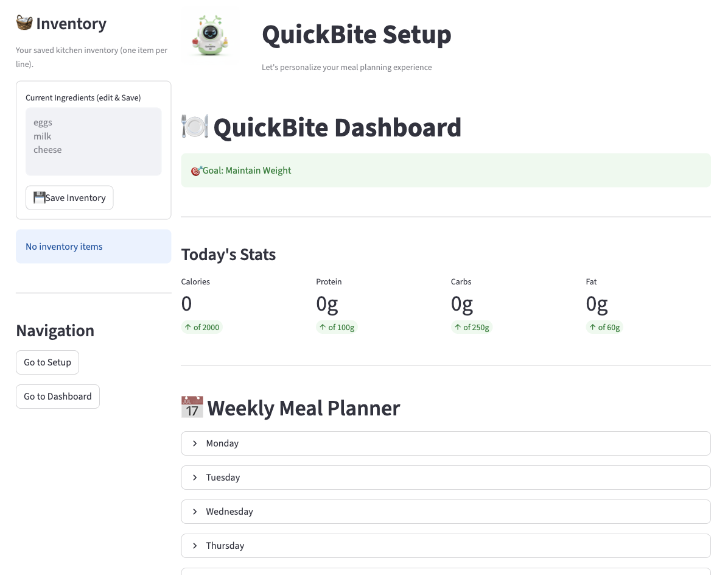
Task: Click the up arrow in the Calories delta
Action: (x=187, y=327)
